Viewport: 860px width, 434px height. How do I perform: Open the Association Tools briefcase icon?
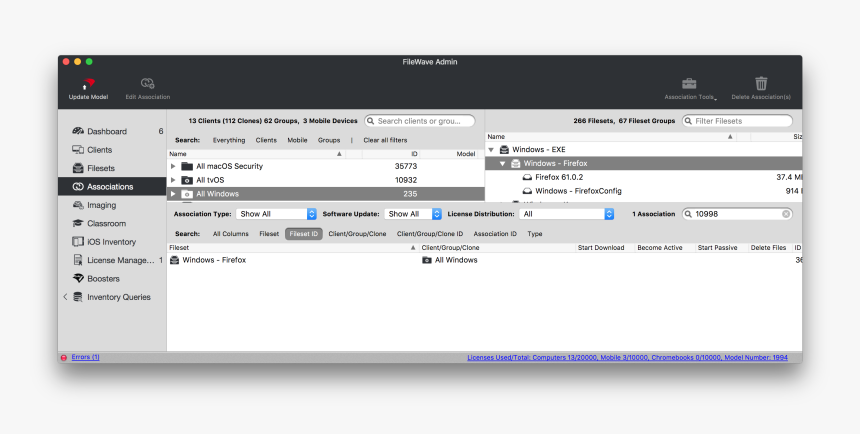coord(689,83)
